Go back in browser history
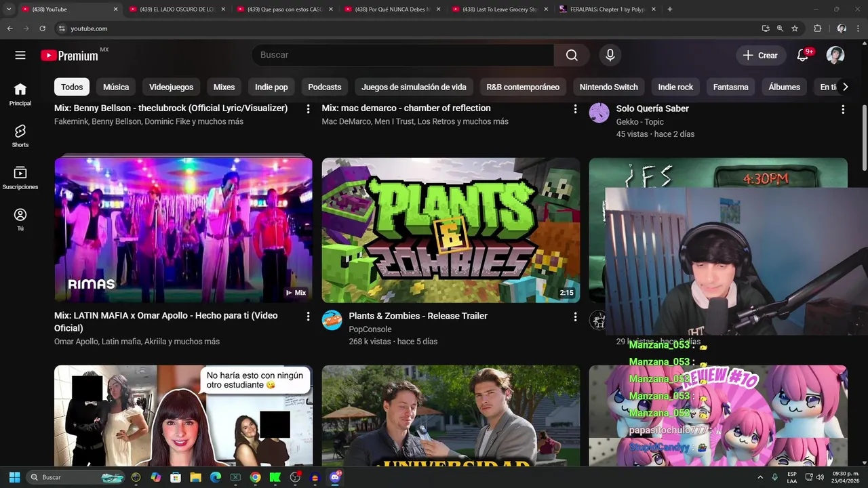This screenshot has height=488, width=868. point(9,28)
